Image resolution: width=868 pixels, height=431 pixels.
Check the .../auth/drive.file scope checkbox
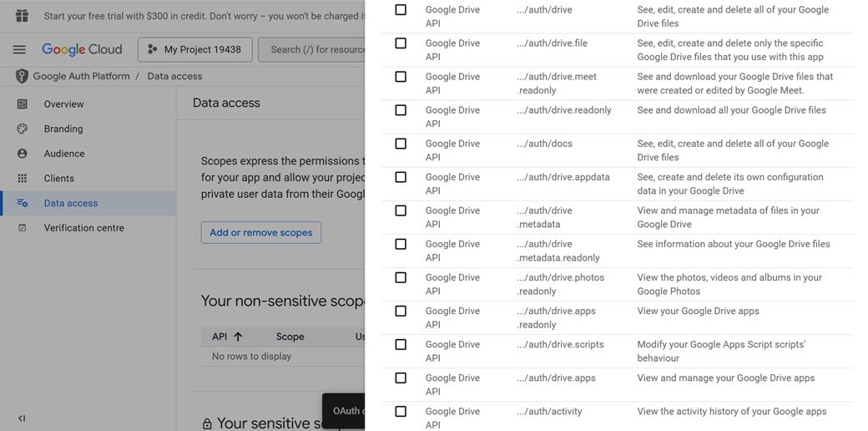[x=401, y=43]
